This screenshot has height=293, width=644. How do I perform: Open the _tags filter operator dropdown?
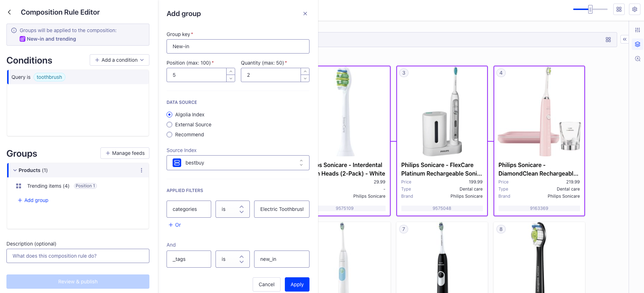click(x=233, y=259)
